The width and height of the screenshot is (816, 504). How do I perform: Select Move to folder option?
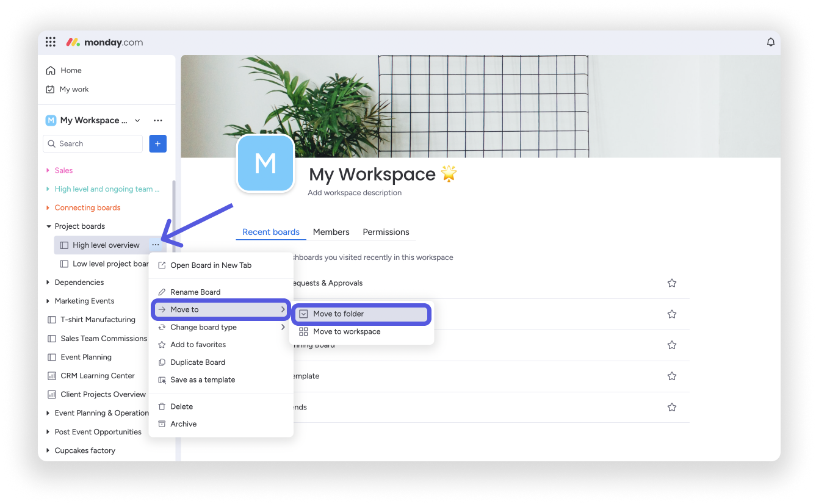[x=361, y=314]
